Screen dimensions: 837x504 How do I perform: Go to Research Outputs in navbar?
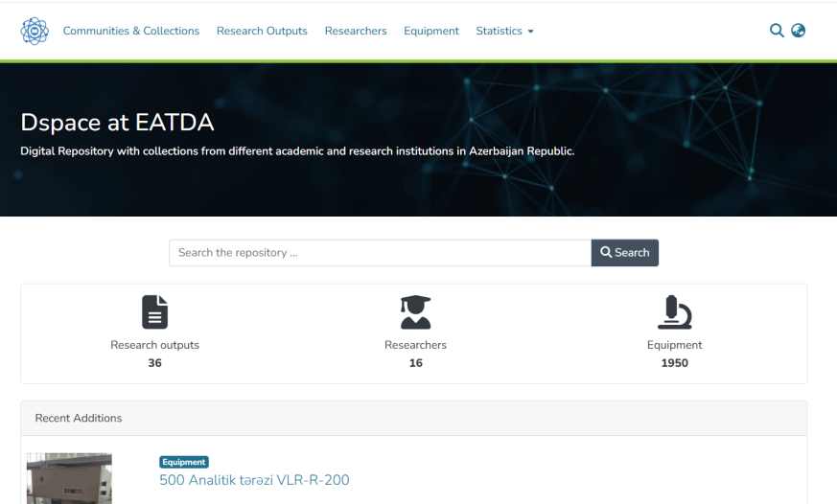coord(262,31)
